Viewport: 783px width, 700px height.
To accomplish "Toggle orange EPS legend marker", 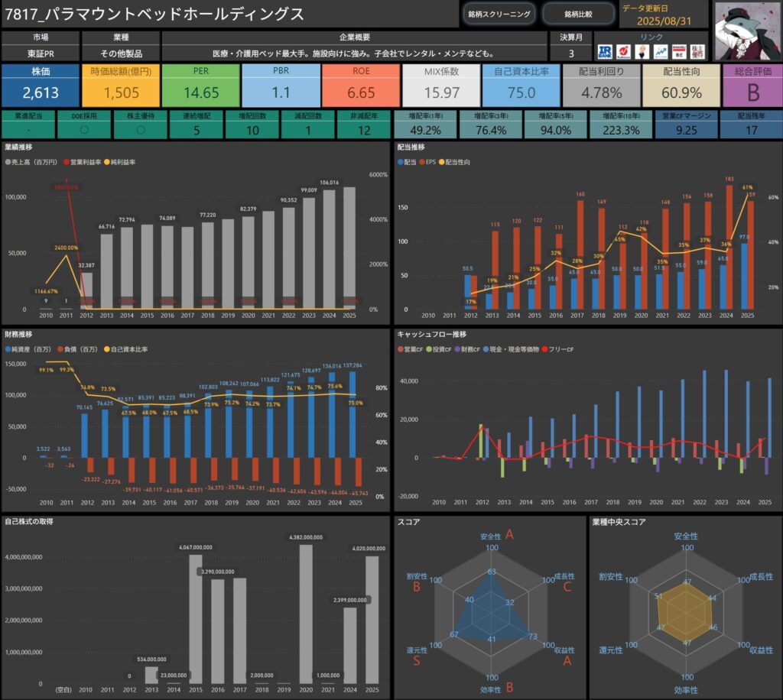I will click(x=422, y=162).
